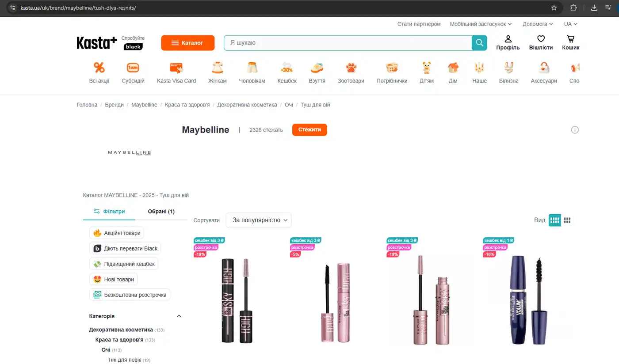The width and height of the screenshot is (619, 364).
Task: Open the Мобільний застосунок dropdown
Action: (481, 24)
